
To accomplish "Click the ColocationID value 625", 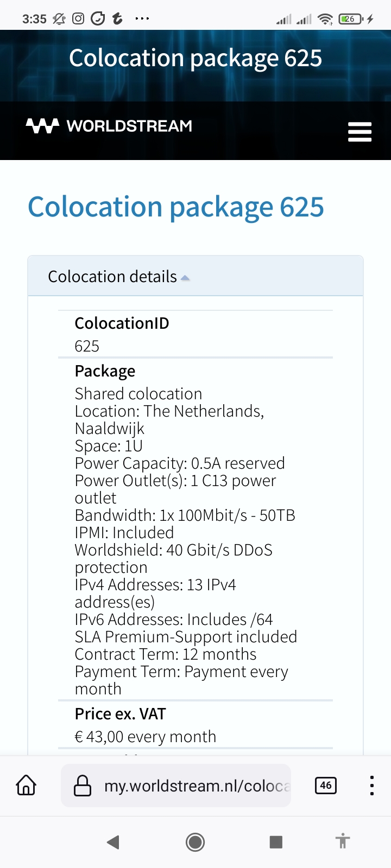I will click(87, 346).
